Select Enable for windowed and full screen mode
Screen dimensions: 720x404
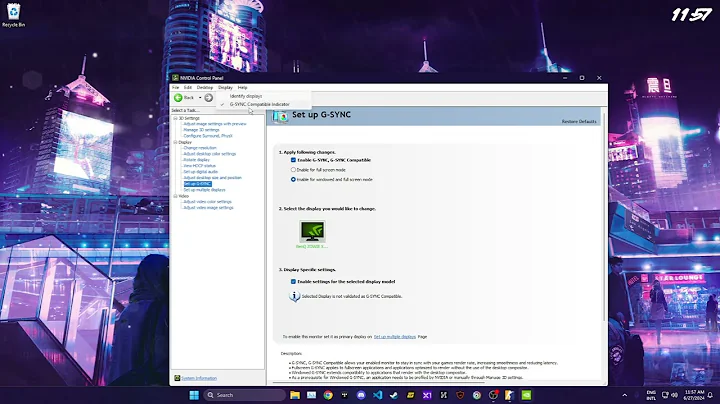293,180
